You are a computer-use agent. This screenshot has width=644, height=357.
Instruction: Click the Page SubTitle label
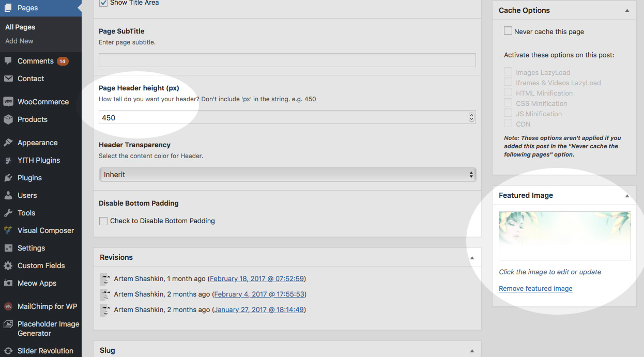pyautogui.click(x=121, y=31)
